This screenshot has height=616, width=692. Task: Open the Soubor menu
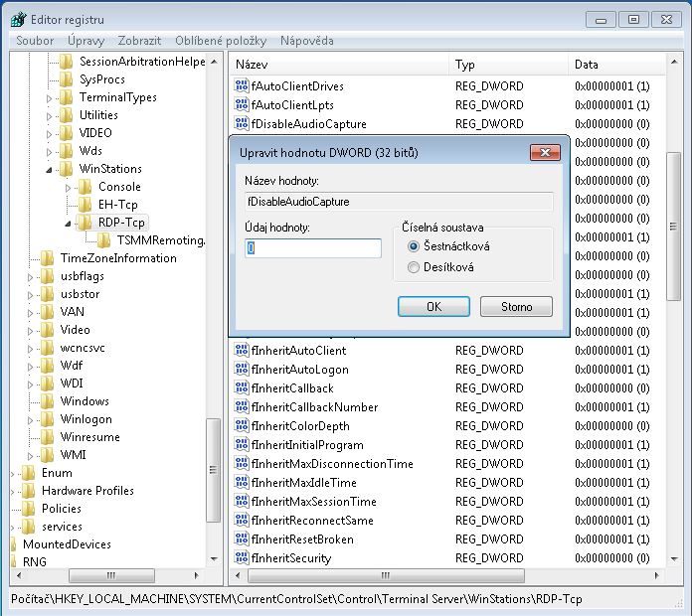(35, 41)
